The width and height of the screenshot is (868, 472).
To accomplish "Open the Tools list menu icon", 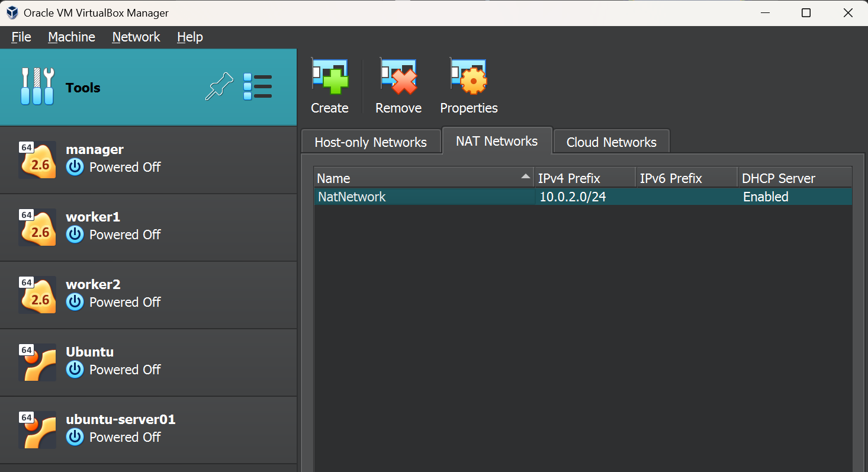I will tap(258, 87).
